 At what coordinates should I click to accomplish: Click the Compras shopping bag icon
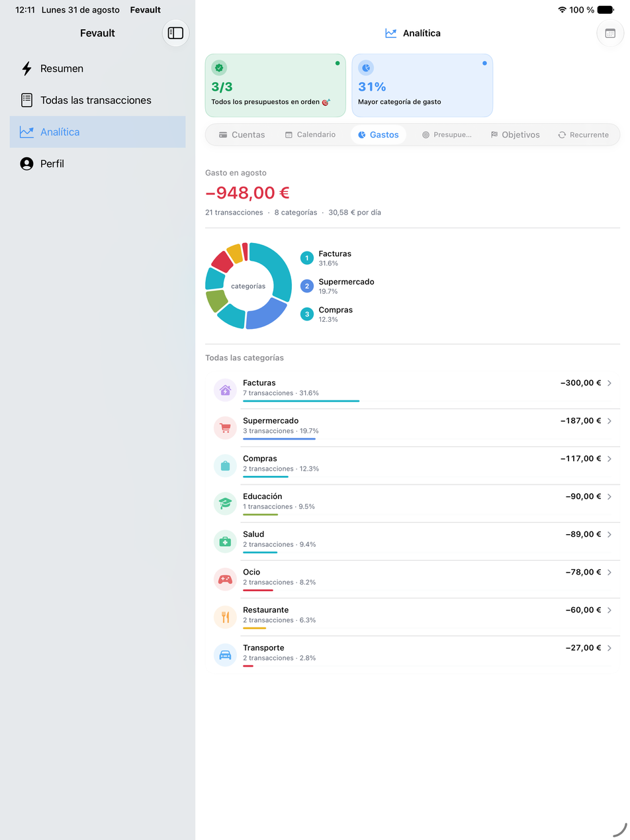225,465
